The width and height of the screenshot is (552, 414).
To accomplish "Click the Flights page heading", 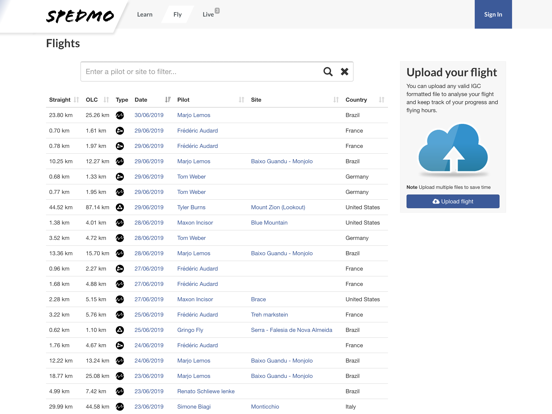I will click(x=63, y=43).
